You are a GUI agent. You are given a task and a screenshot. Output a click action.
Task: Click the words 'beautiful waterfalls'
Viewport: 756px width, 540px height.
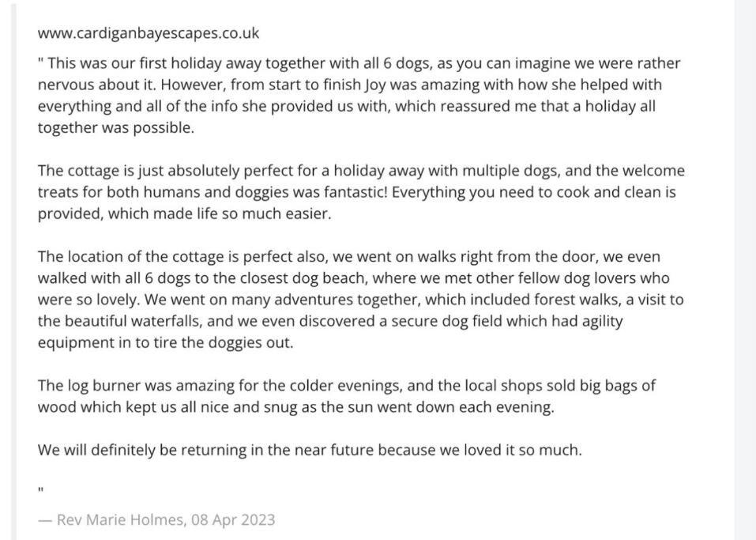click(133, 321)
